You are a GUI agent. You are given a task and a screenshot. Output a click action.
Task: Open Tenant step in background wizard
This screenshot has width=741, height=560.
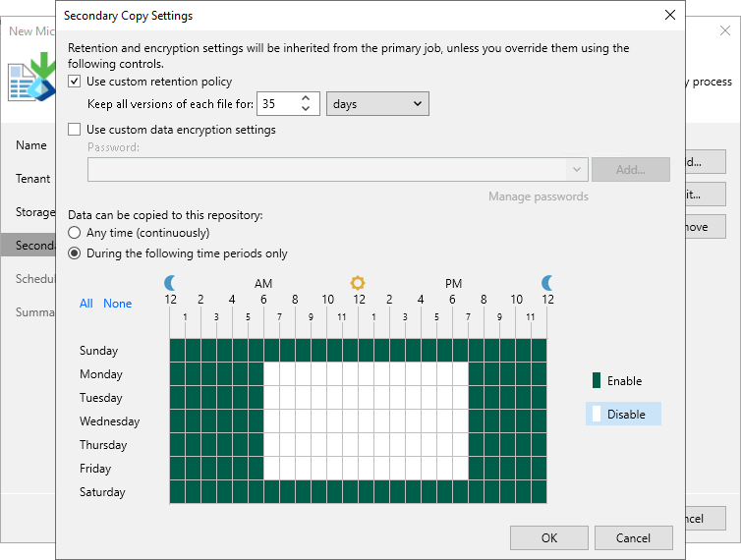click(32, 179)
